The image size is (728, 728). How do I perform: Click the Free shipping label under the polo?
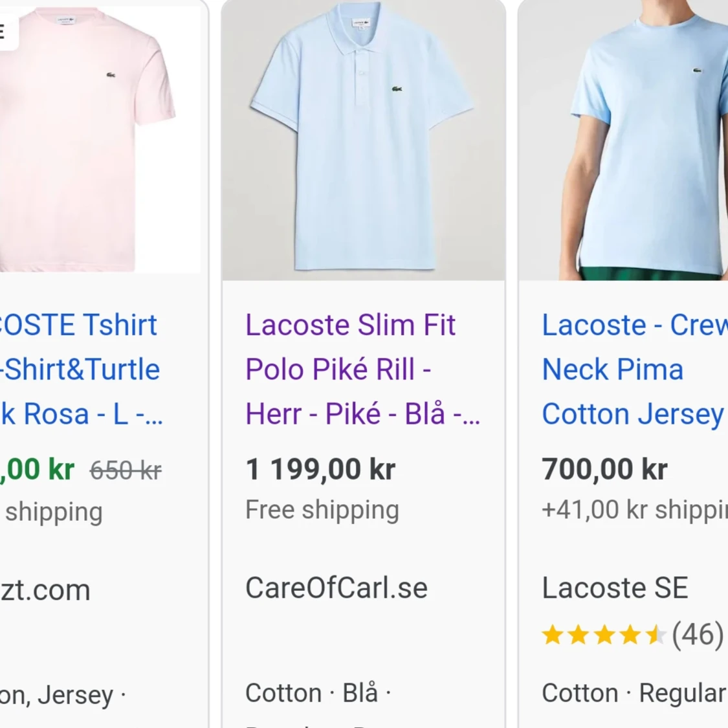(321, 509)
